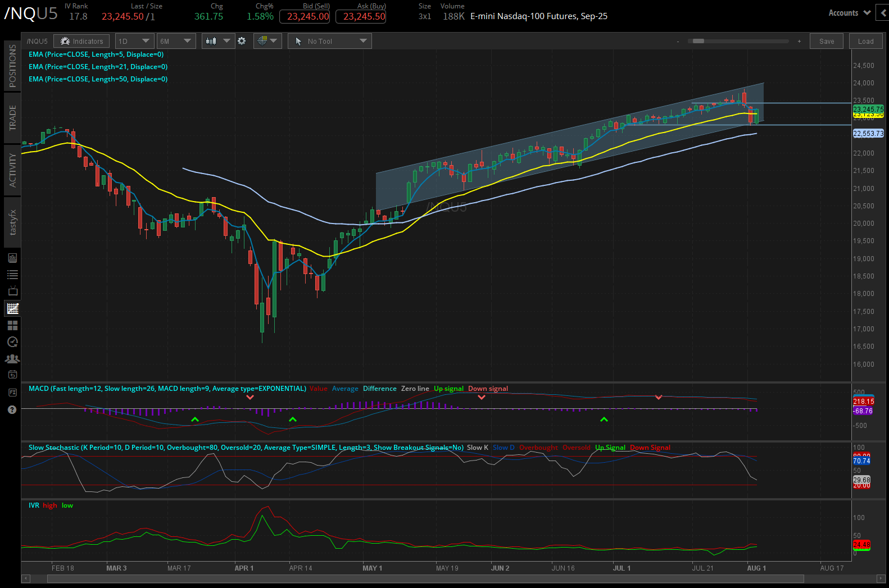
Task: Open the market data book icon in sidebar
Action: (12, 258)
